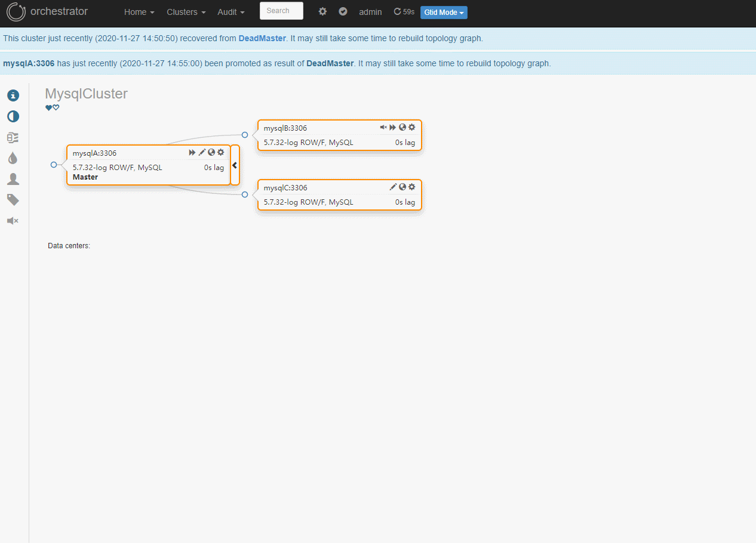This screenshot has height=543, width=756.
Task: Click the double-arrow icon on mysqlA:3306
Action: click(192, 152)
